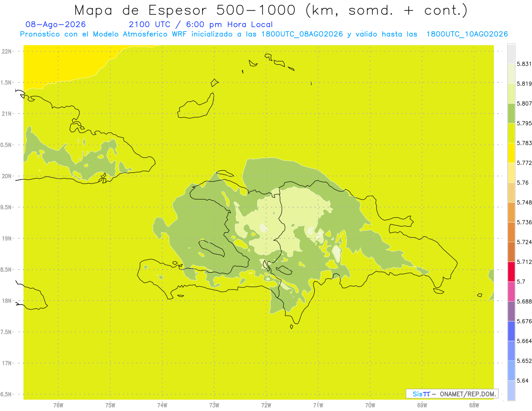Click the '74W' longitude label
Screen dimensions: 532x411
(162, 405)
